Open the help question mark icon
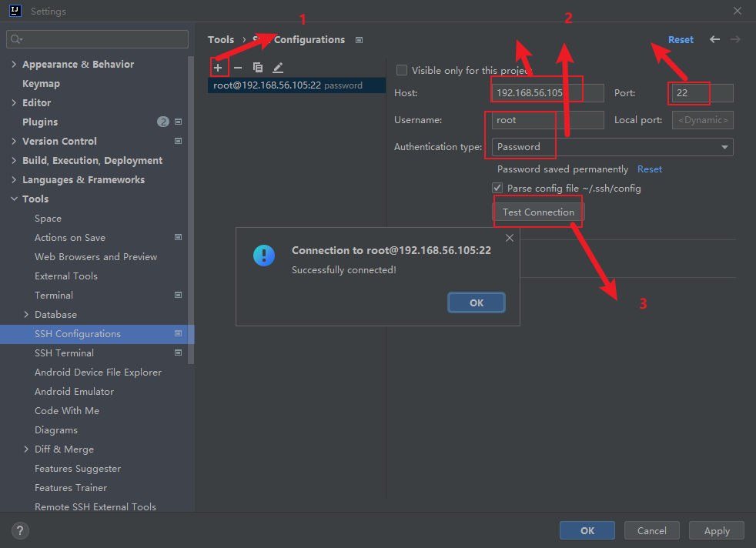756x548 pixels. pos(20,530)
